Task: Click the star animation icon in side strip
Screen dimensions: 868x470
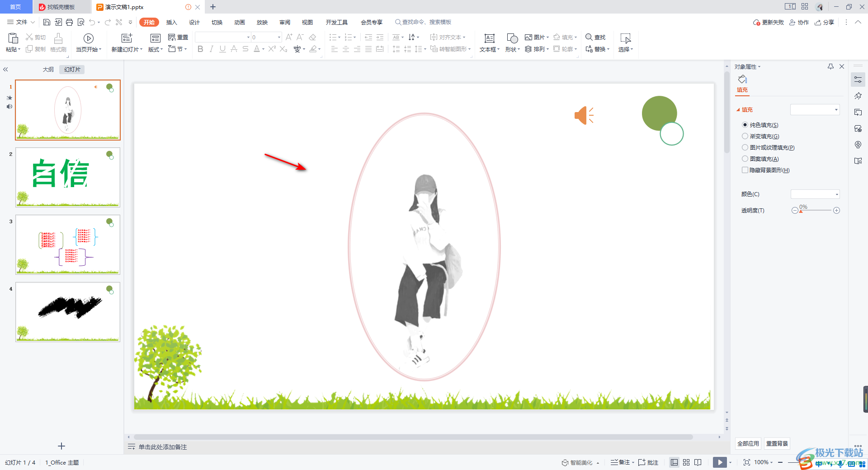Action: click(858, 96)
